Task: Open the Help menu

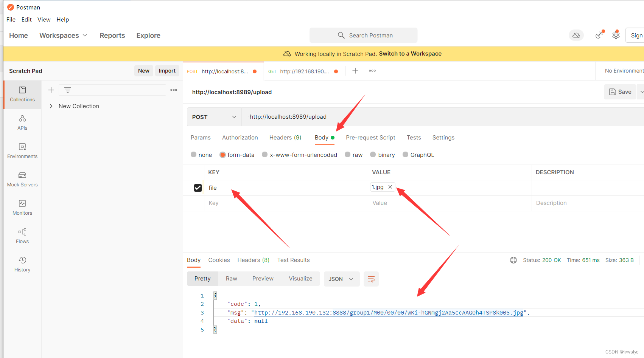Action: pyautogui.click(x=63, y=19)
